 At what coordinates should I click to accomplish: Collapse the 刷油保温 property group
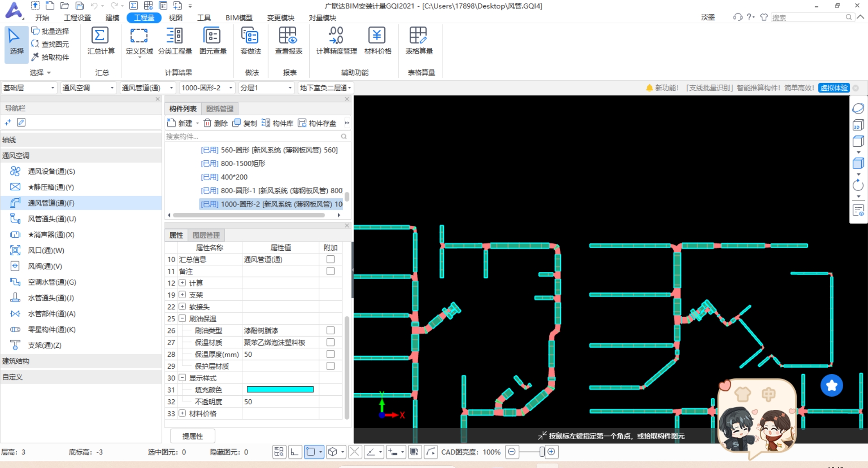tap(182, 318)
